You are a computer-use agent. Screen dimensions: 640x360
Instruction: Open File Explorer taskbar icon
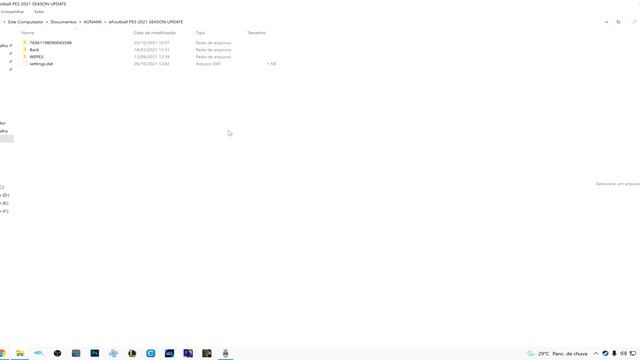point(20,353)
